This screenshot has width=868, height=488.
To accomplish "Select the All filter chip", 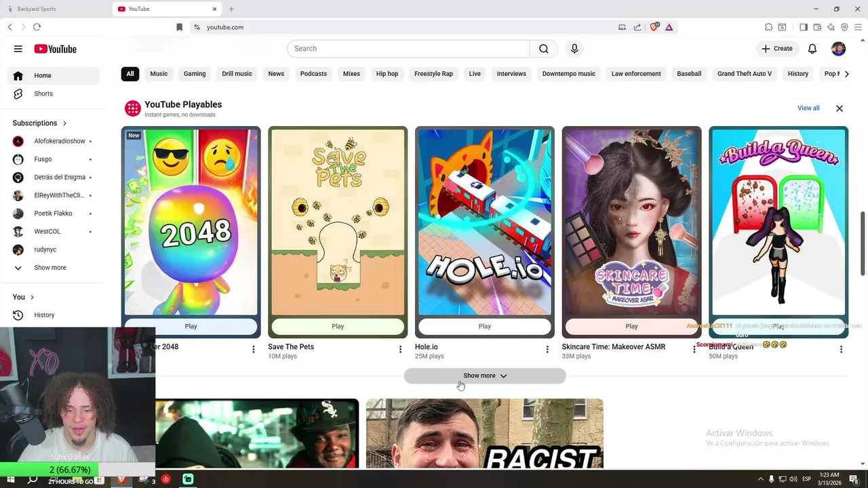I will click(x=130, y=74).
